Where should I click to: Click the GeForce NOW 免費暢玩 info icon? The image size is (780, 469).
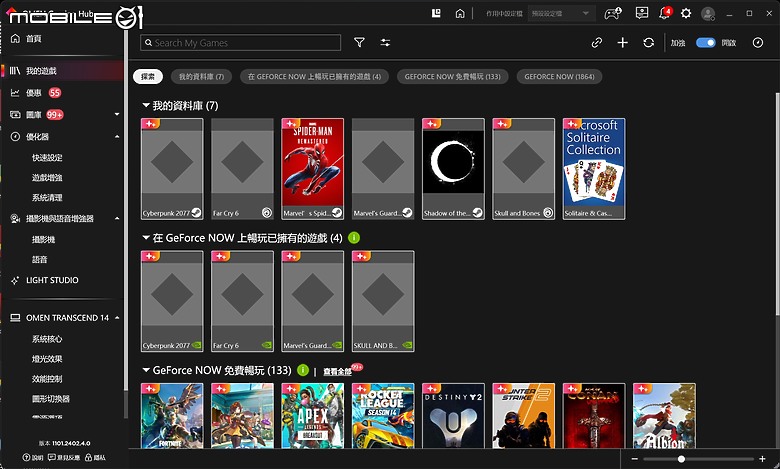pos(302,370)
